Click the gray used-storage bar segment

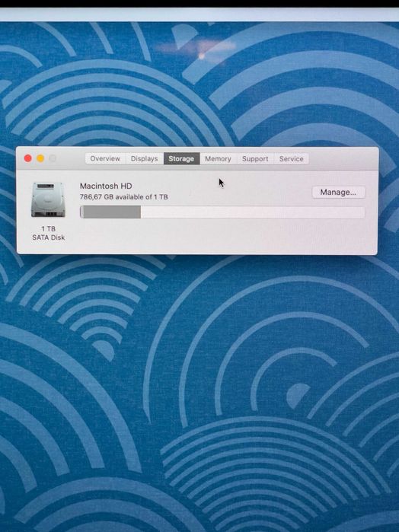coord(110,212)
